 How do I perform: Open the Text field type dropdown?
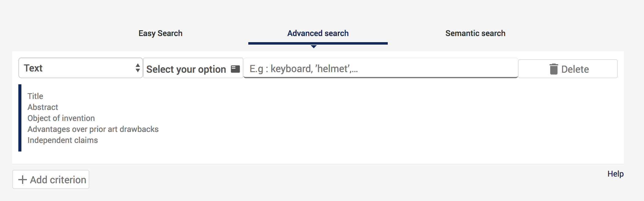[80, 68]
